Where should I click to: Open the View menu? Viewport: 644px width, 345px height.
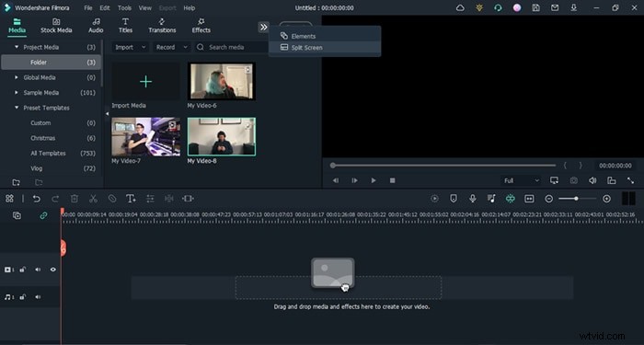click(144, 7)
